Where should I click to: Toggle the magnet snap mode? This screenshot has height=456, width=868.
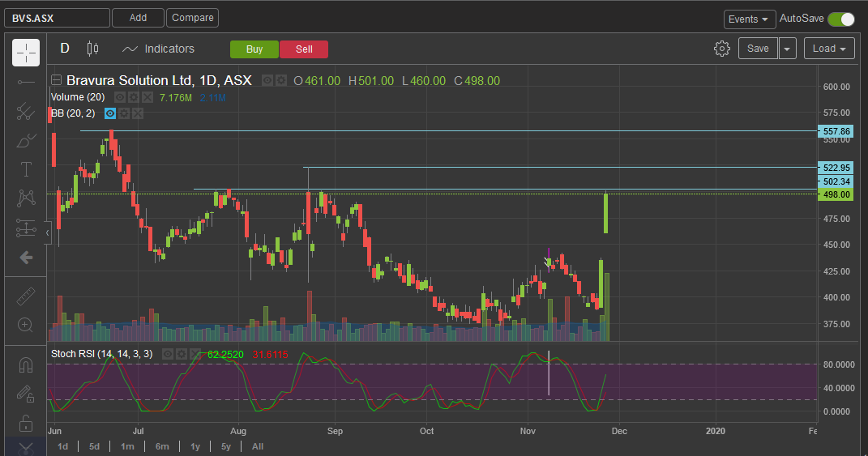[x=26, y=365]
